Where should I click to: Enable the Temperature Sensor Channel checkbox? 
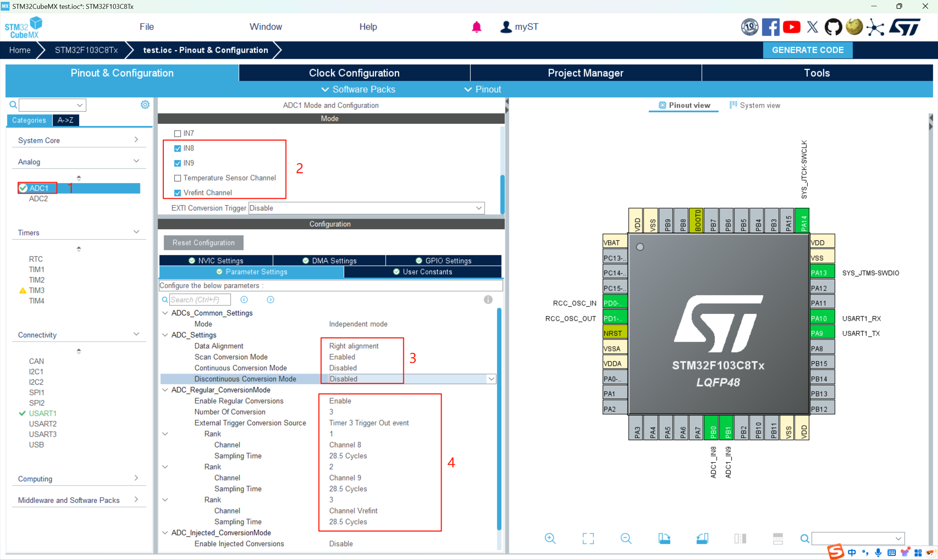(x=177, y=178)
